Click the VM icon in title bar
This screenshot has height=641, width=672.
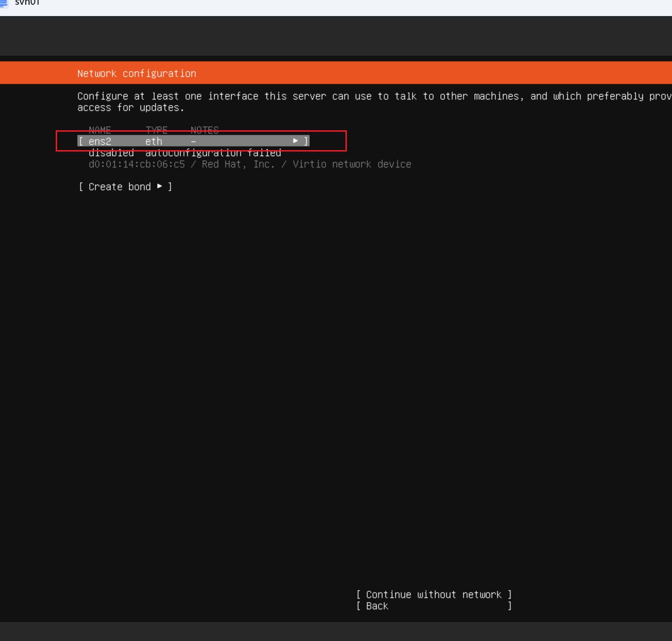[4, 3]
